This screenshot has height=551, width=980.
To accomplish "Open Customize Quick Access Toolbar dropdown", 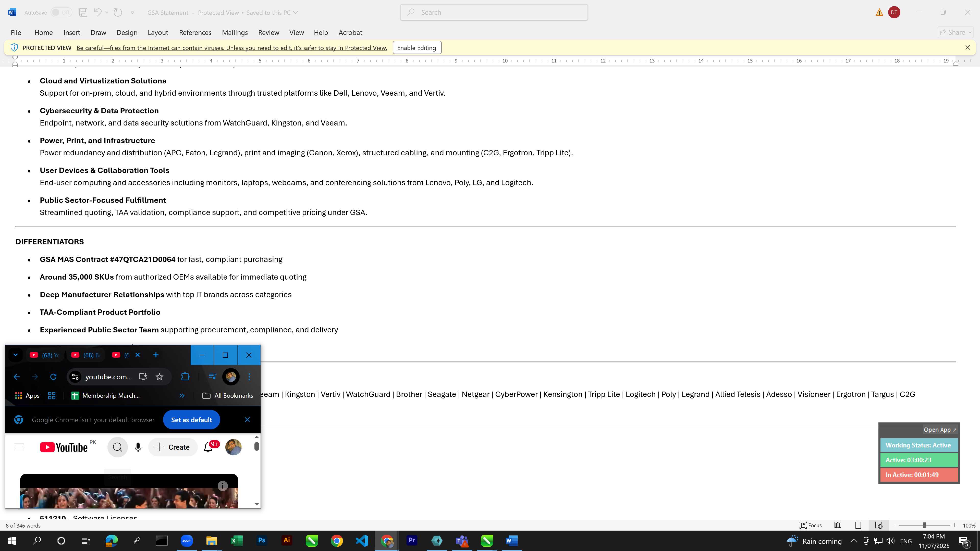I will click(x=132, y=12).
